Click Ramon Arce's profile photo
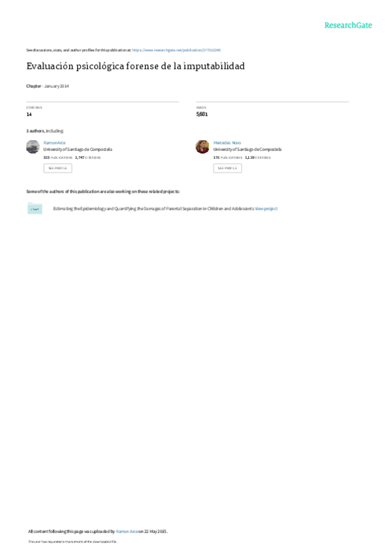 (33, 146)
